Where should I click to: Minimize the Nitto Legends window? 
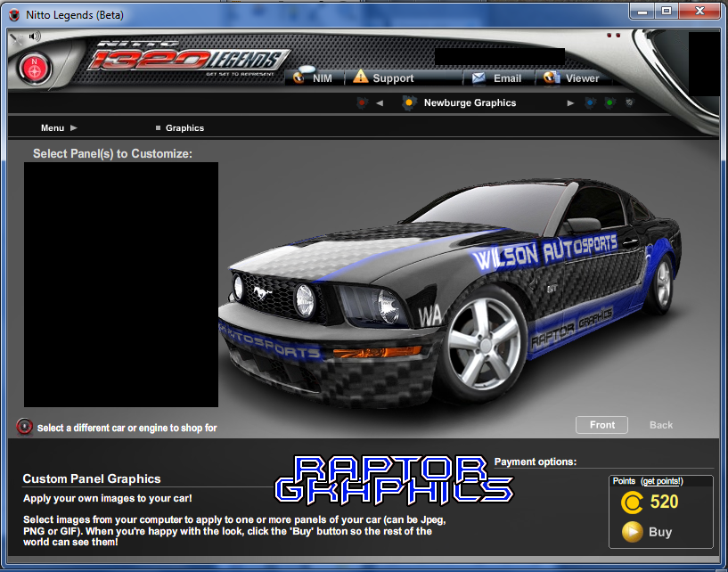click(642, 12)
